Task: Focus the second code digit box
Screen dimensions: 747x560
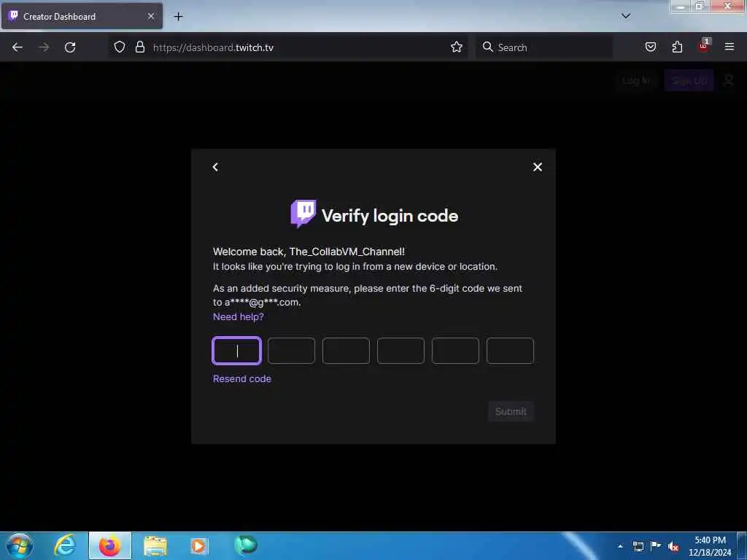Action: 292,351
